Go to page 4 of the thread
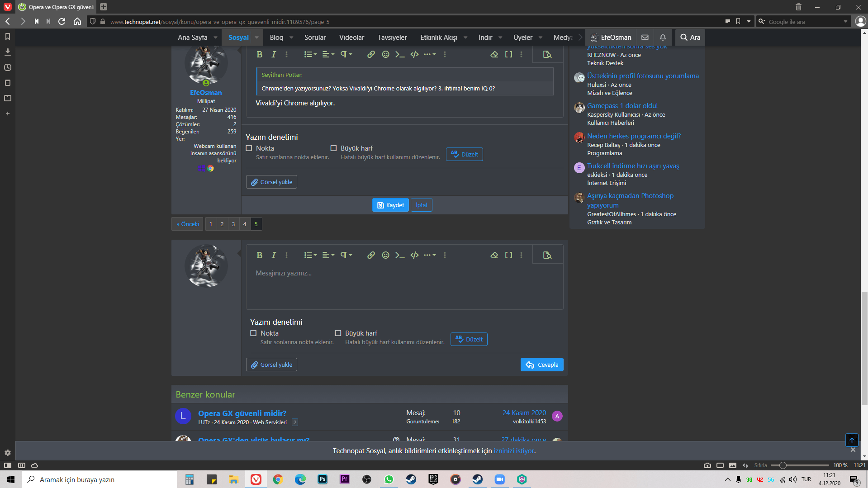Image resolution: width=868 pixels, height=488 pixels. pyautogui.click(x=245, y=224)
